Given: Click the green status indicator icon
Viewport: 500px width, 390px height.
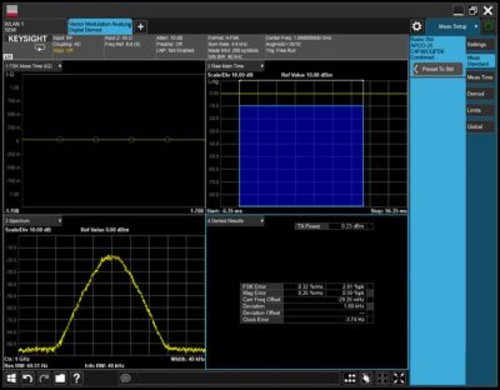Looking at the screenshot, I should point(489,26).
